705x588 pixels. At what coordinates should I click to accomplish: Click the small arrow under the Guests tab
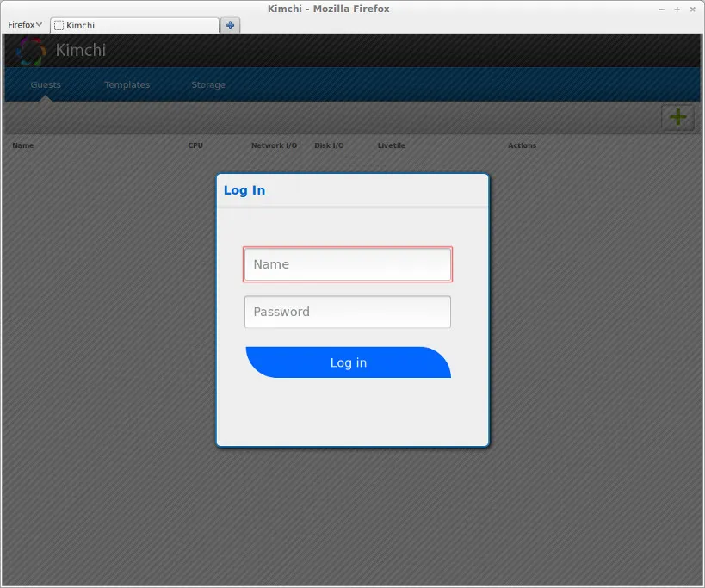click(x=45, y=100)
